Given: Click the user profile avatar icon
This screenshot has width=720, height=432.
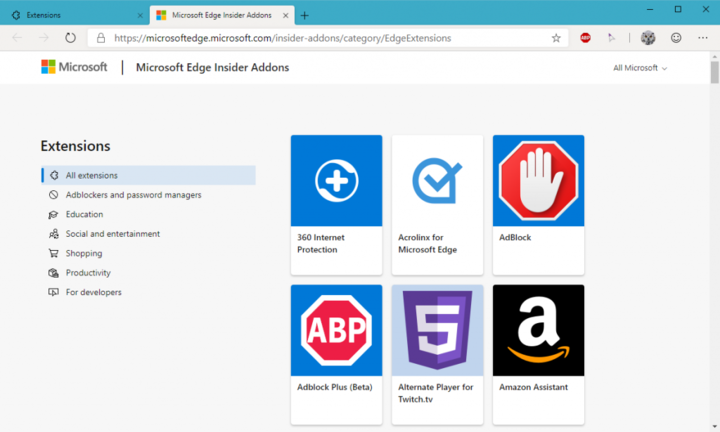Looking at the screenshot, I should click(x=648, y=38).
